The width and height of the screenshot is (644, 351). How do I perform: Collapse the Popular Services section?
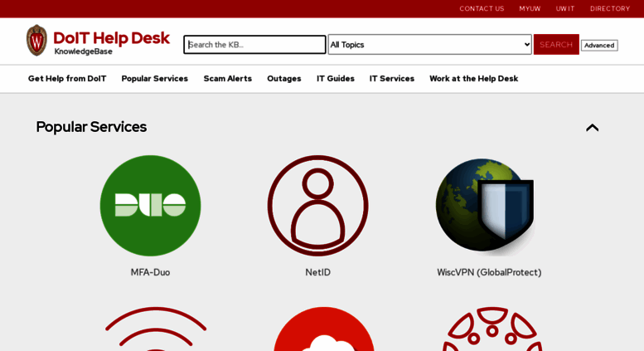pyautogui.click(x=592, y=128)
